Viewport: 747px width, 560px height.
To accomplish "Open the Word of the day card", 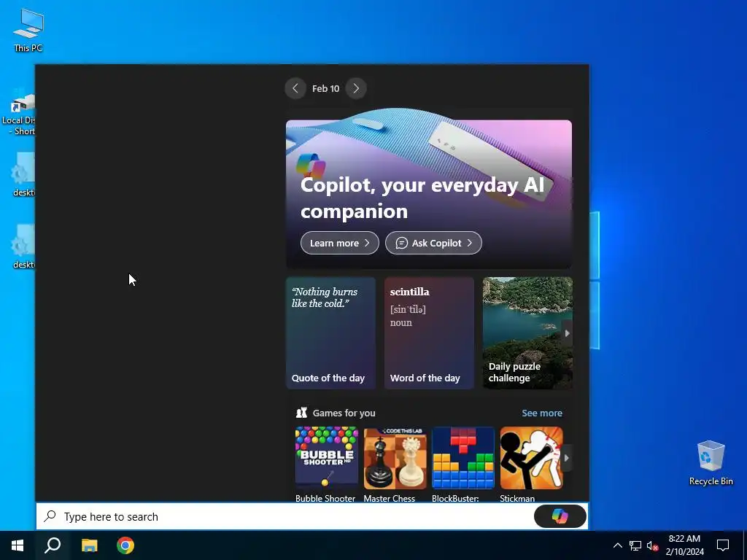I will [429, 332].
